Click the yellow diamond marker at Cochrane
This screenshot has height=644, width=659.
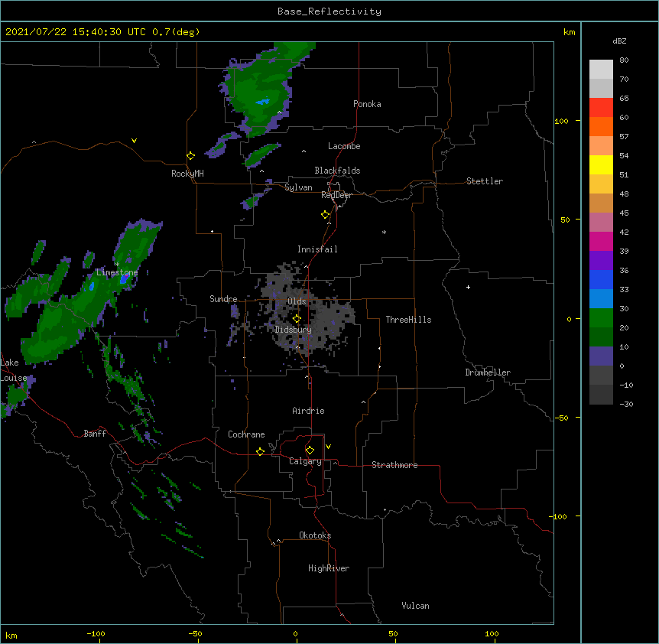click(x=260, y=451)
